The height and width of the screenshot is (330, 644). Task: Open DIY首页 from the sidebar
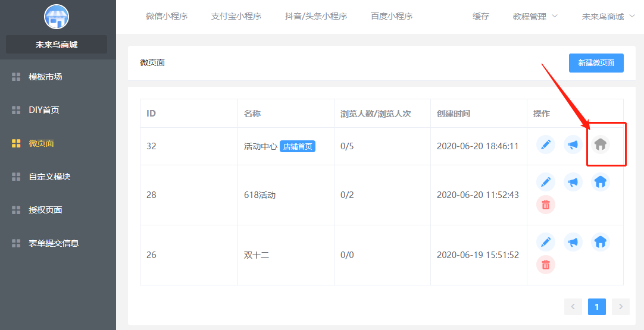tap(44, 110)
